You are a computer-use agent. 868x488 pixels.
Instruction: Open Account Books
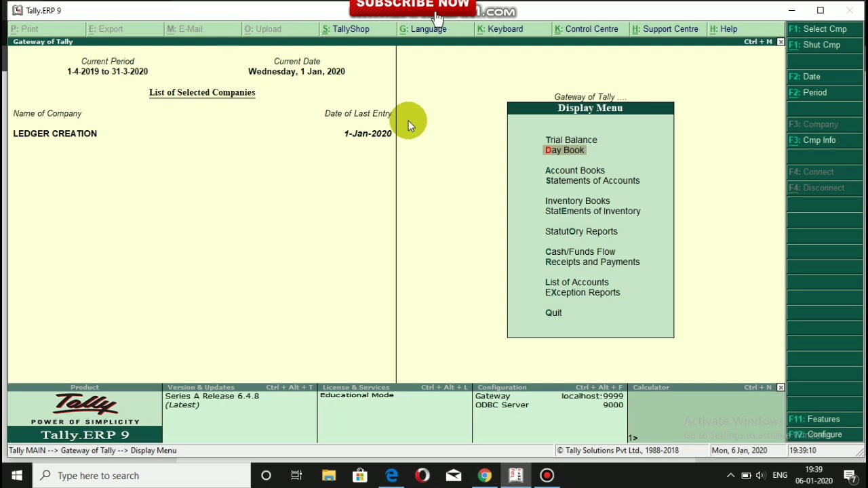point(574,170)
